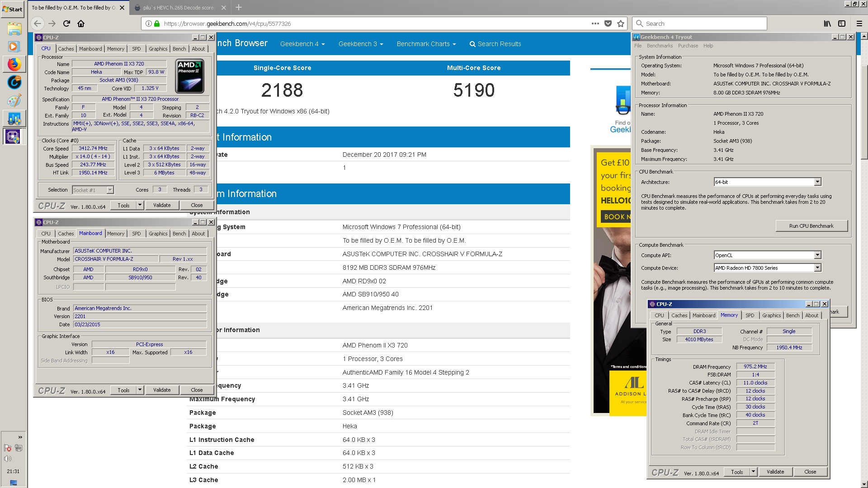Open the Firefox hamburger menu
The height and width of the screenshot is (488, 868).
tap(859, 23)
